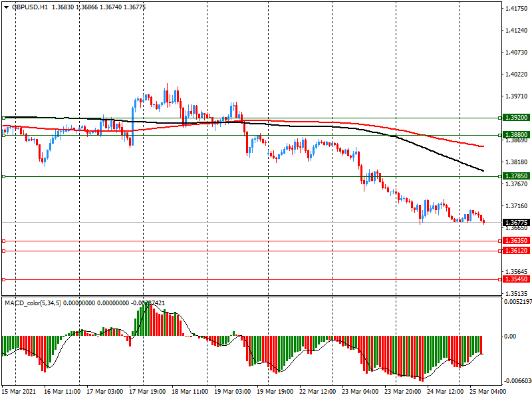Open the dropdown arrow beside GBPUSD,H1
This screenshot has height=399, width=532.
pos(6,7)
